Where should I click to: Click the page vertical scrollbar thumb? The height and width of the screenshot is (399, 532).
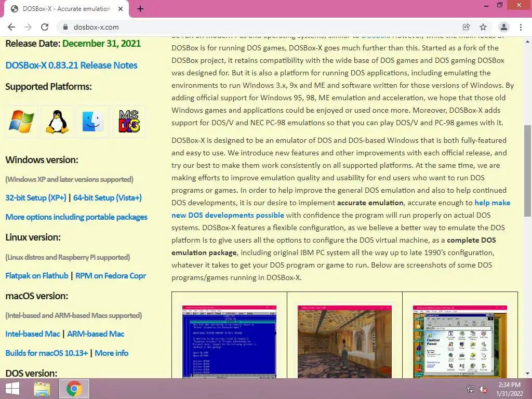point(527,170)
